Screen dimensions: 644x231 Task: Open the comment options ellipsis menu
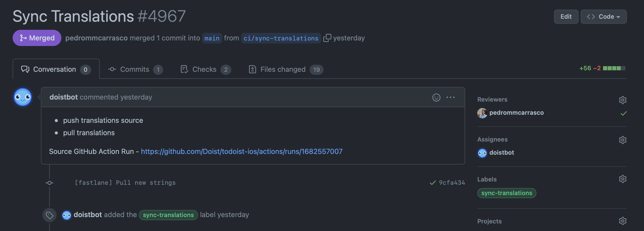tap(451, 97)
